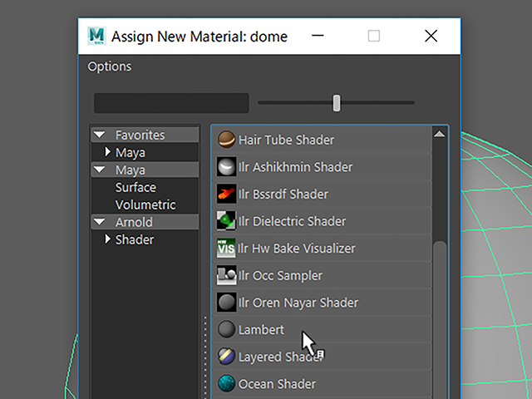Collapse the Favorites category
This screenshot has height=399, width=532.
[x=100, y=135]
